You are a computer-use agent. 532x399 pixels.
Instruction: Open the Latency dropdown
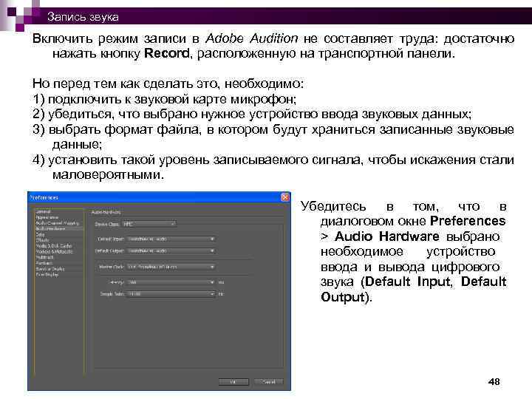[171, 282]
